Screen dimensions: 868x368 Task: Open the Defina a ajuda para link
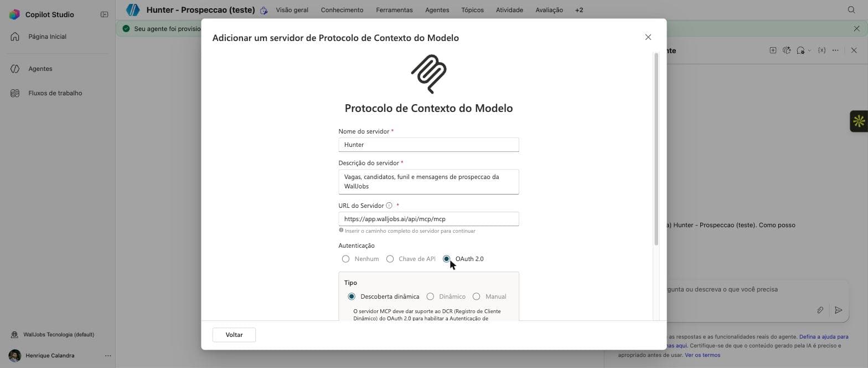pos(824,337)
